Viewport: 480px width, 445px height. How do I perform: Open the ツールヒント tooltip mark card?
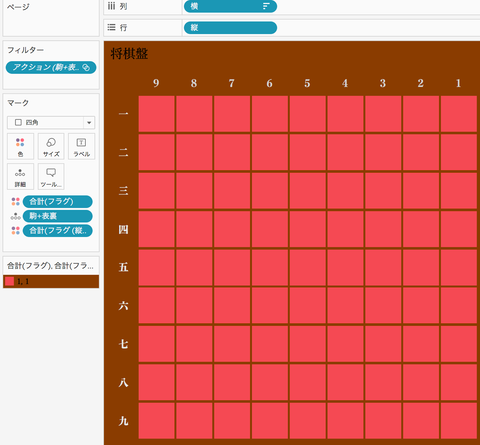click(51, 177)
